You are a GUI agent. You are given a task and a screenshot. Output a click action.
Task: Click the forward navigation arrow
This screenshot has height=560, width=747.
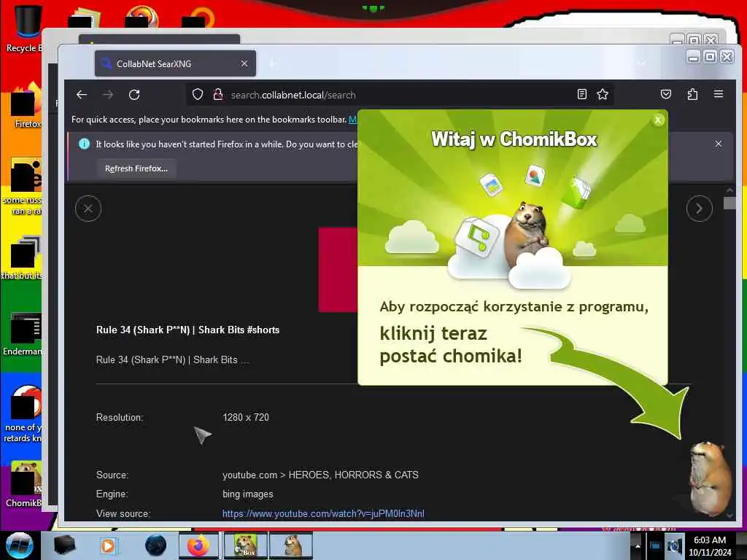(108, 95)
